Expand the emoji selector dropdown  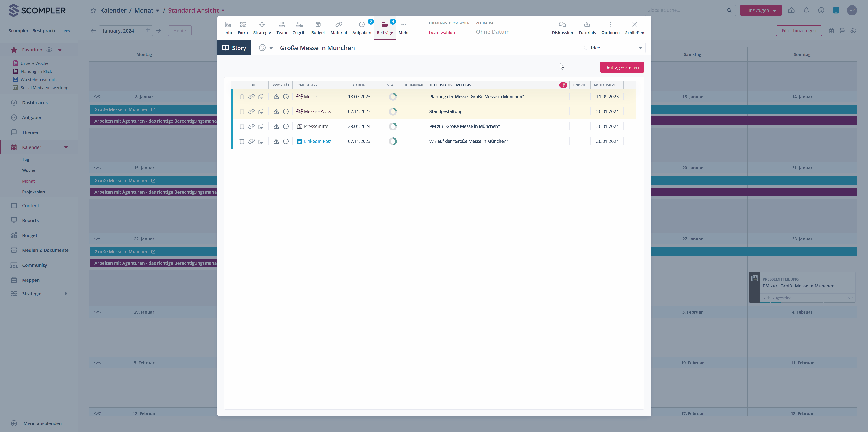pyautogui.click(x=271, y=48)
